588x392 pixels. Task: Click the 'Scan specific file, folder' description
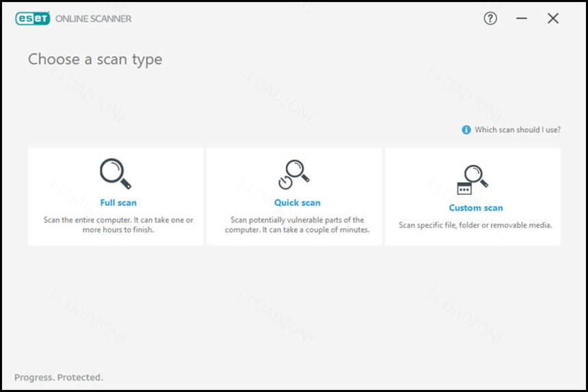[475, 225]
